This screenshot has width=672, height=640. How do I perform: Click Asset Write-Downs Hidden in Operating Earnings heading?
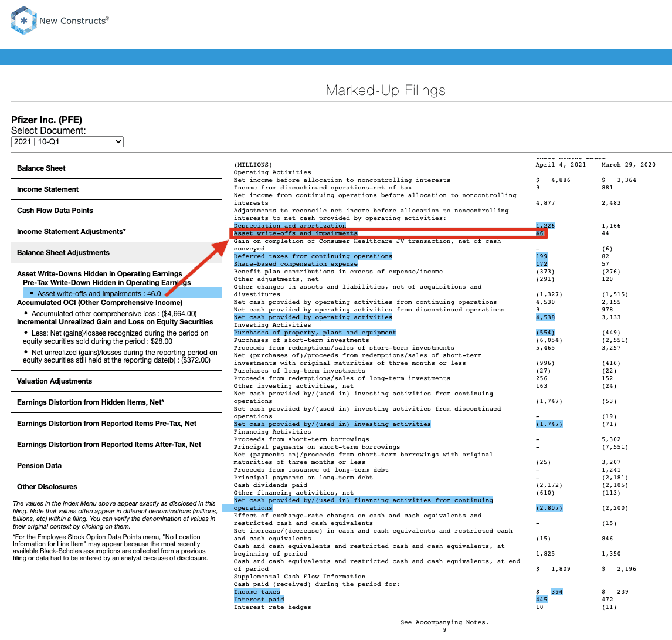tap(100, 274)
